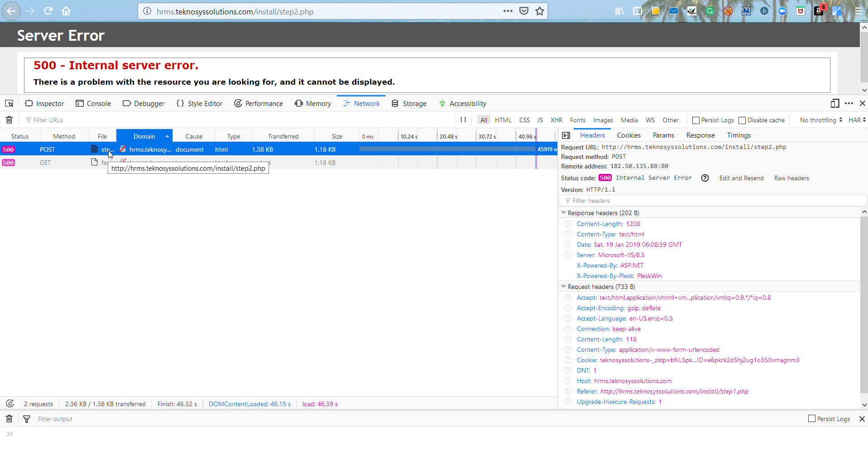Toggle the sidebars view button
The image size is (868, 451).
click(638, 11)
